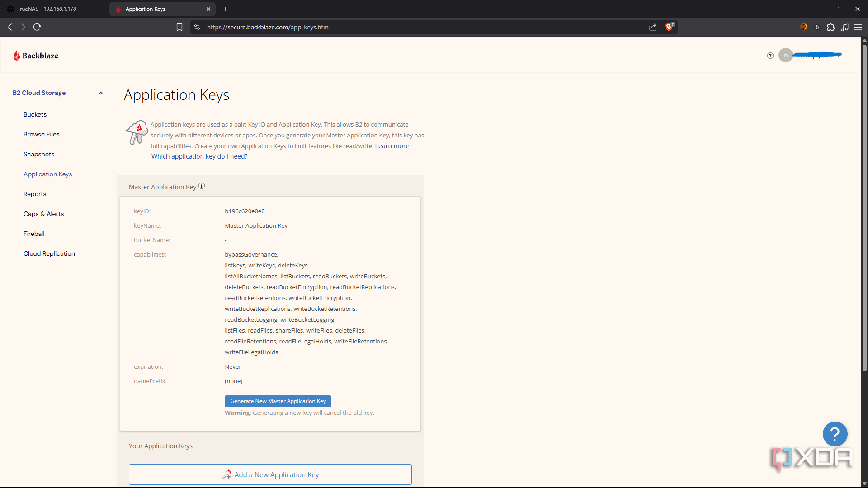Click the share icon in the address bar
The image size is (868, 488).
point(653,27)
